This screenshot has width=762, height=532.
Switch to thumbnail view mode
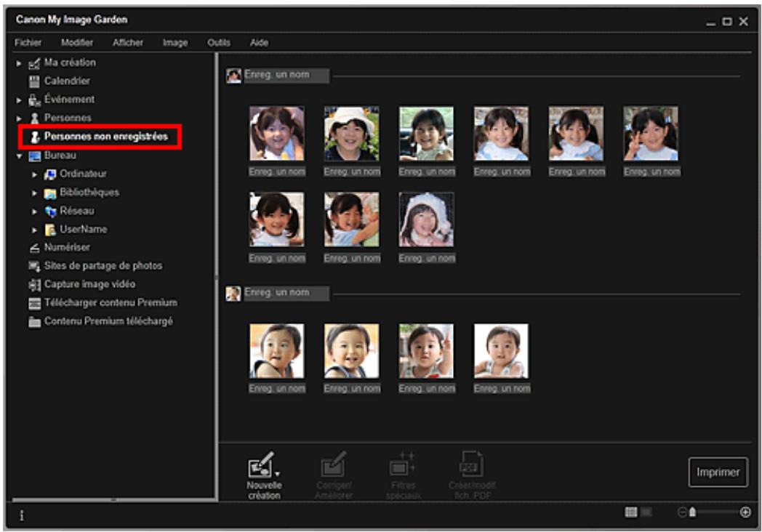tap(631, 511)
